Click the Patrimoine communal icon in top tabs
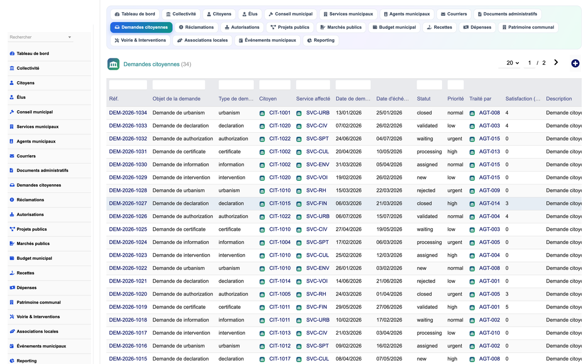588x364 pixels. click(x=504, y=27)
